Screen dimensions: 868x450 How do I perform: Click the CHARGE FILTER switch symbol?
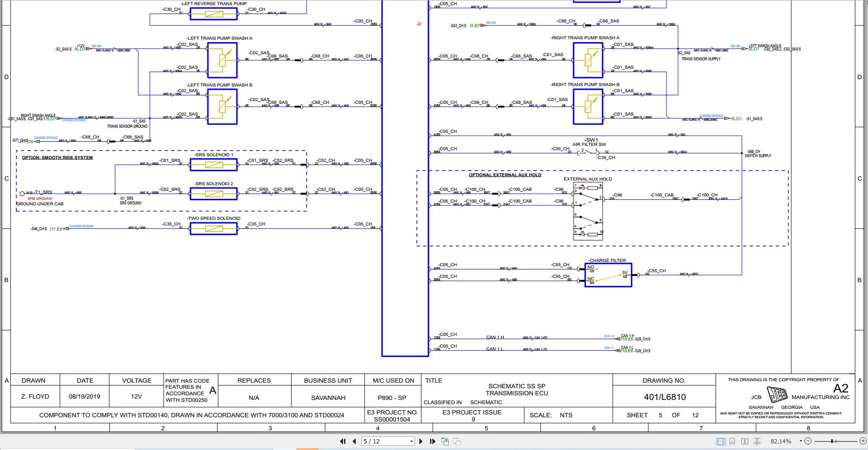click(608, 275)
